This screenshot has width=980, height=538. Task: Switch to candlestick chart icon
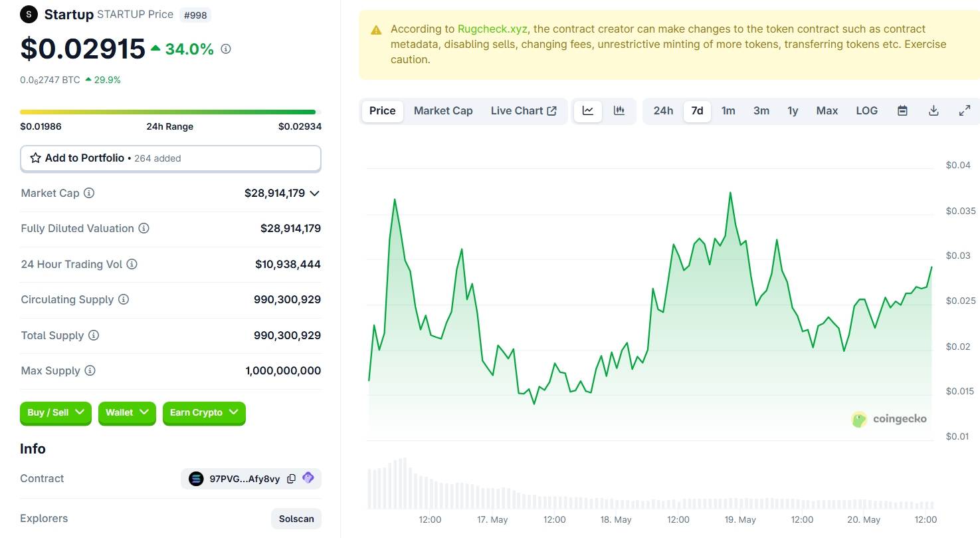pos(619,111)
